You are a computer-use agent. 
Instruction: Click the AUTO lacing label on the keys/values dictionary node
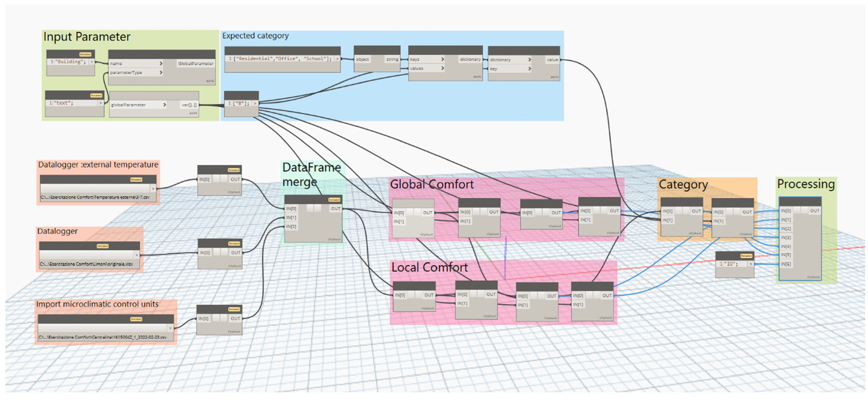(477, 77)
